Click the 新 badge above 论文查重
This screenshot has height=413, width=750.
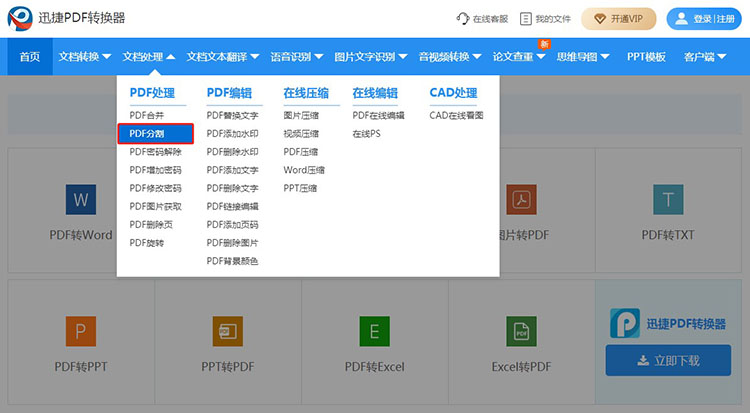pos(544,44)
